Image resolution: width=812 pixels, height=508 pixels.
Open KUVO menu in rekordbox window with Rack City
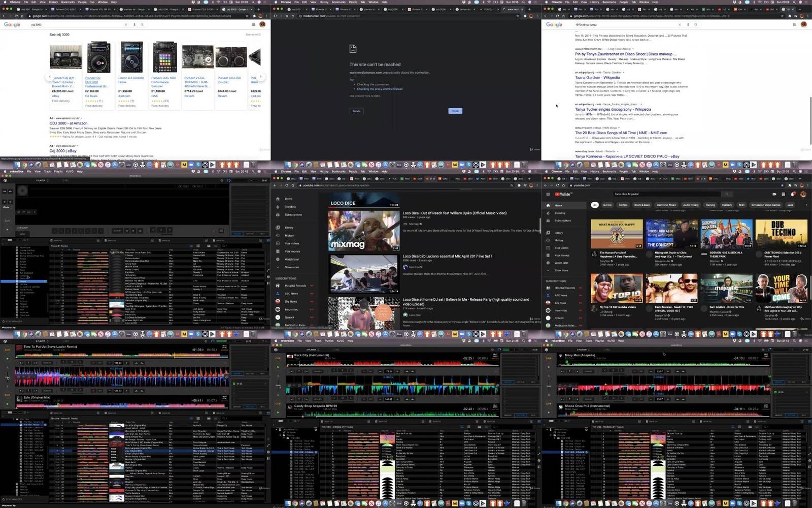(341, 340)
